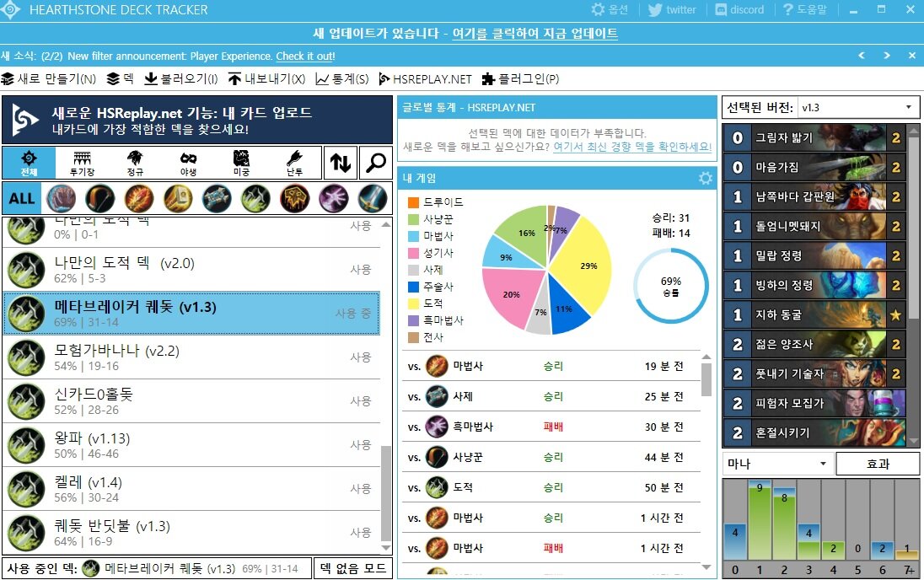Viewport: 924px width, 580px height.
Task: Filter decks by the Hunter bow icon
Action: pos(100,198)
